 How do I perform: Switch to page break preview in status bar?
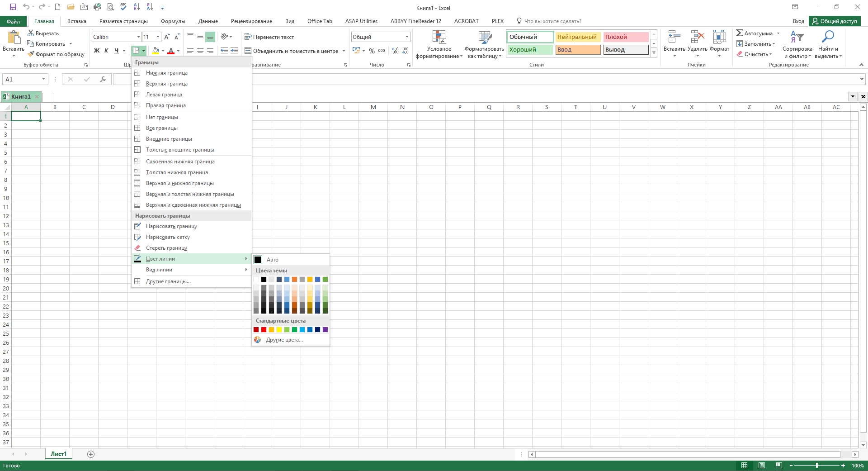(778, 466)
